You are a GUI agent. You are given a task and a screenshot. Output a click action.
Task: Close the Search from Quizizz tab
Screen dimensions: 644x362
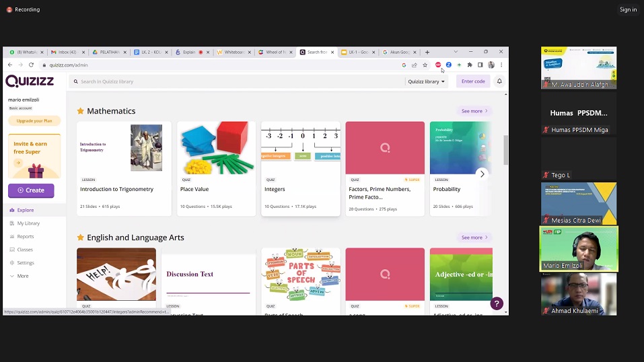[x=332, y=52]
